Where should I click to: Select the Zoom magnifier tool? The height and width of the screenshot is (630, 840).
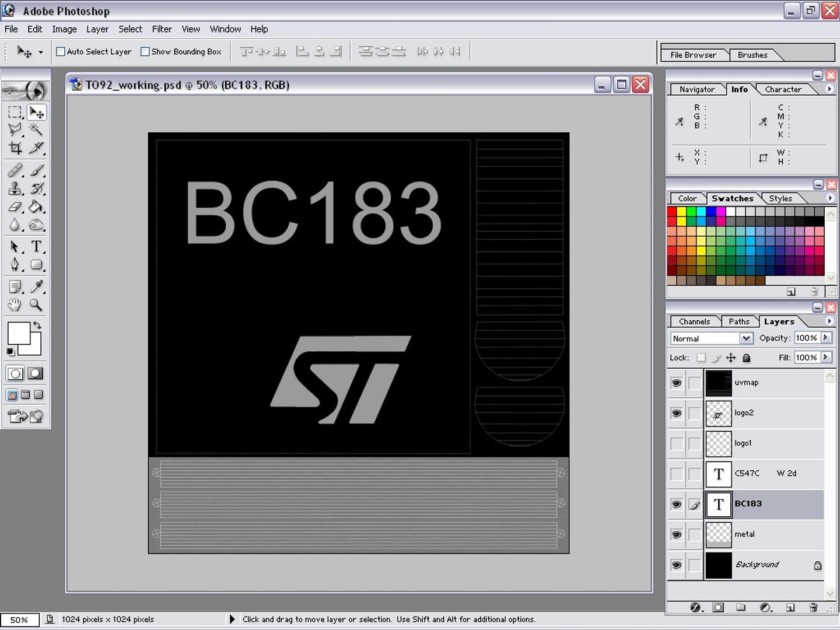36,304
